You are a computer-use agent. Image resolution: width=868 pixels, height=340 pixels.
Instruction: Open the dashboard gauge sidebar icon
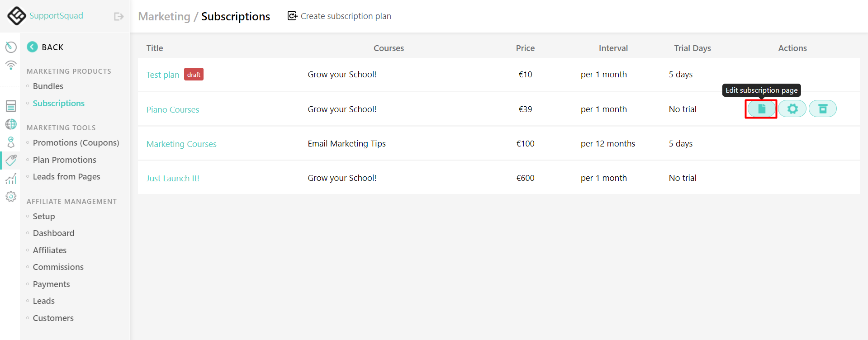[x=11, y=47]
